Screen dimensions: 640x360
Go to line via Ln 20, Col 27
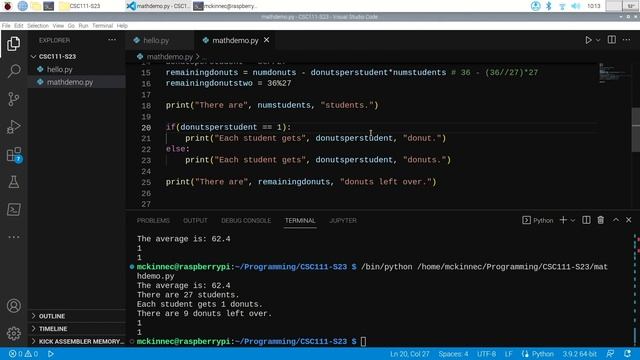tap(409, 354)
